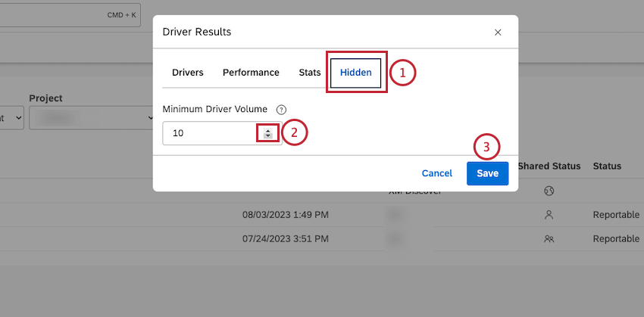Click the Status column header

coord(607,166)
